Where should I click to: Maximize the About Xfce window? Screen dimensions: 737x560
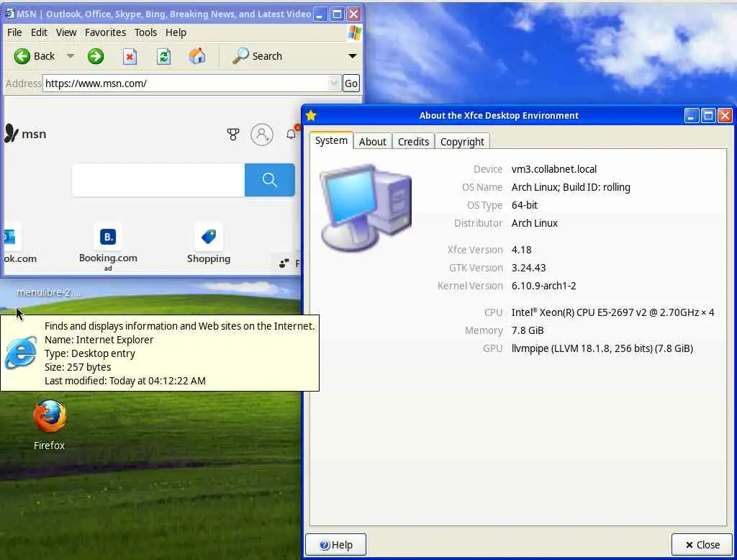coord(708,116)
